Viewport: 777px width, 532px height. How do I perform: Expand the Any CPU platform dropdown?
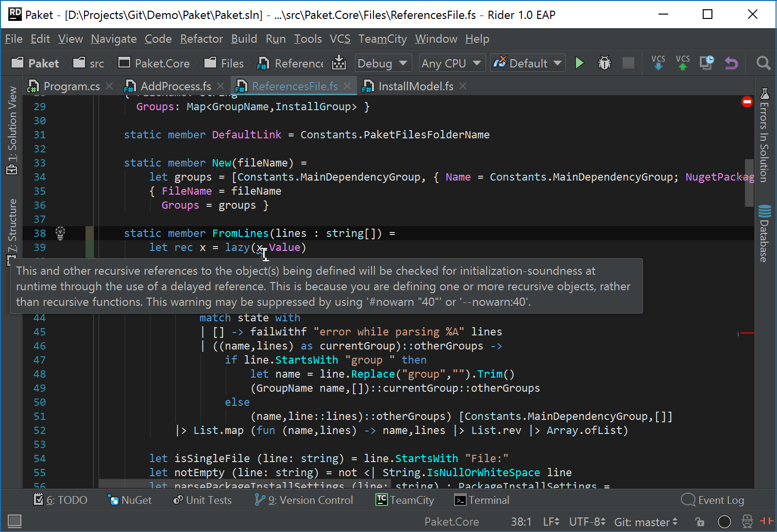[x=451, y=64]
